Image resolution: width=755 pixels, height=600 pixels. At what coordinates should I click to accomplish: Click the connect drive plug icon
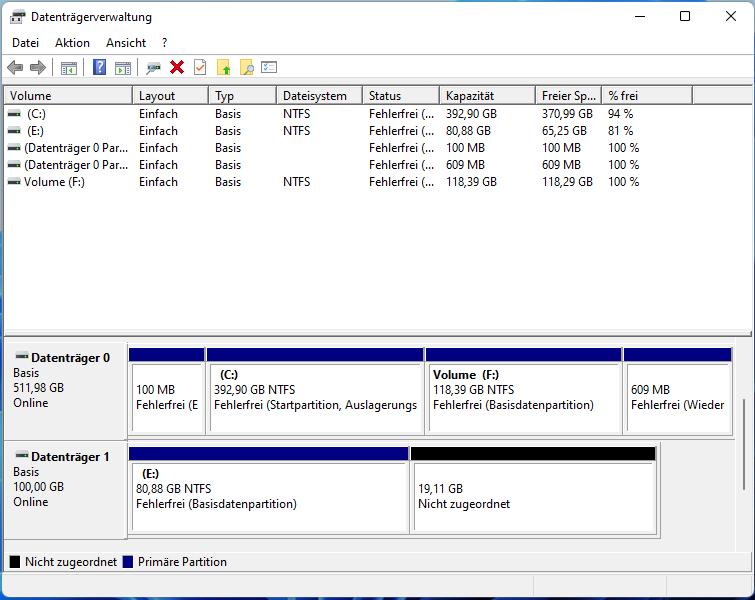click(x=153, y=67)
